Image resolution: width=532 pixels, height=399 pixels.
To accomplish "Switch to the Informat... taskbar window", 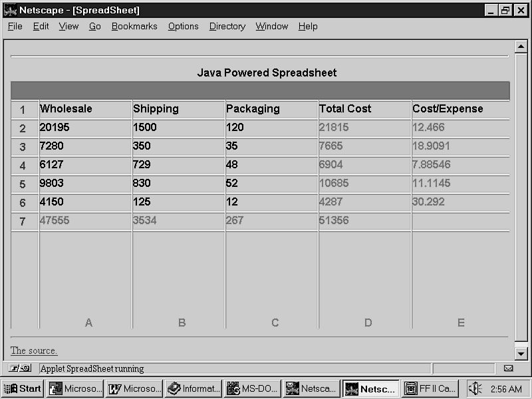I will pos(193,388).
